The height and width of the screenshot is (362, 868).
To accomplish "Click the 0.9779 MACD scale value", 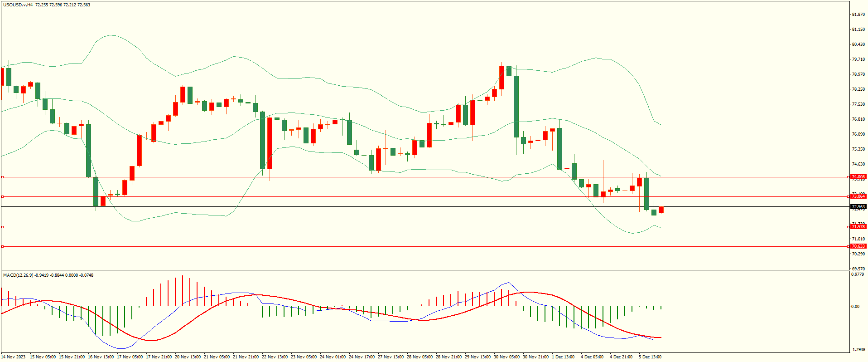I will tap(858, 274).
